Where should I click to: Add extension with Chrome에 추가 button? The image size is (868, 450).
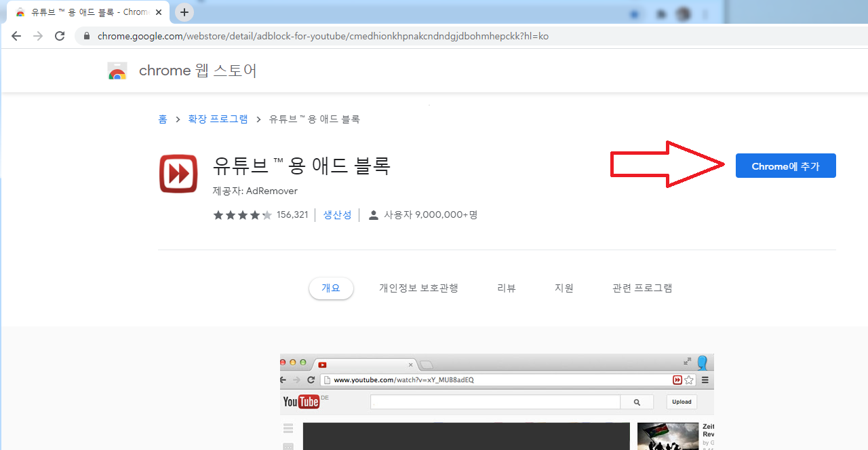pos(785,166)
